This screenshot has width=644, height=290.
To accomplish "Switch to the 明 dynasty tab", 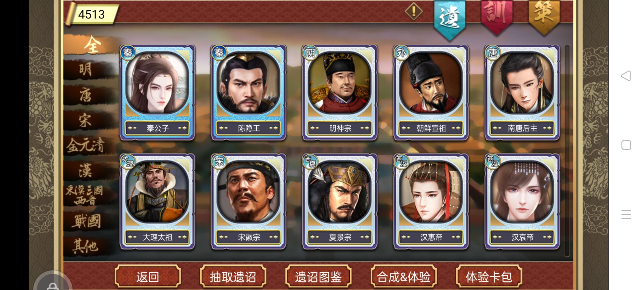I will coord(86,70).
